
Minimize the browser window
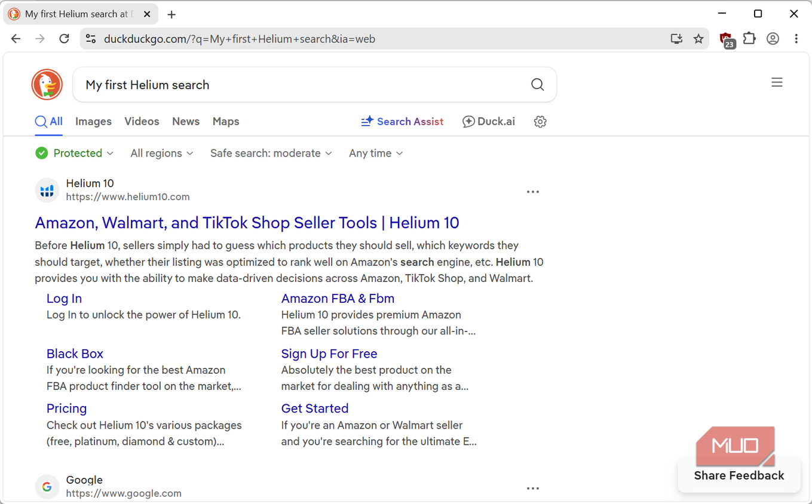point(722,14)
